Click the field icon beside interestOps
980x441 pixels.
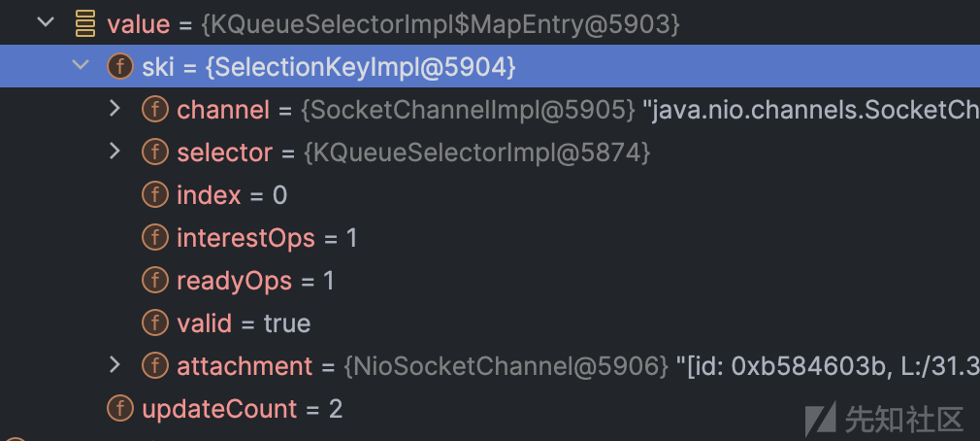(x=155, y=238)
